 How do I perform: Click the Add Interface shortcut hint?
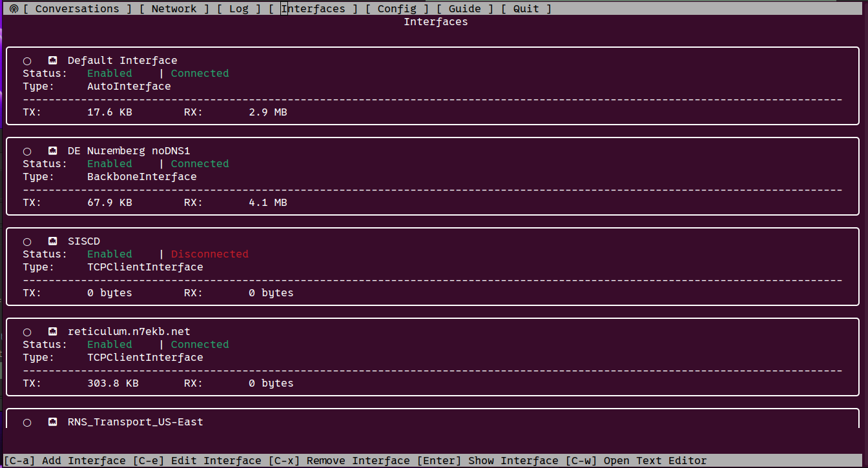[65, 461]
